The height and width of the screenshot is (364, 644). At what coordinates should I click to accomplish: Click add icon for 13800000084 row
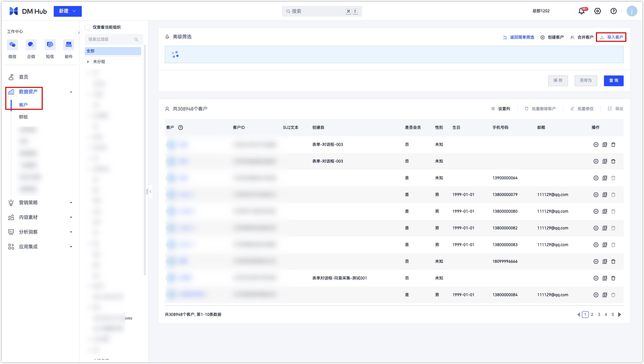click(596, 295)
